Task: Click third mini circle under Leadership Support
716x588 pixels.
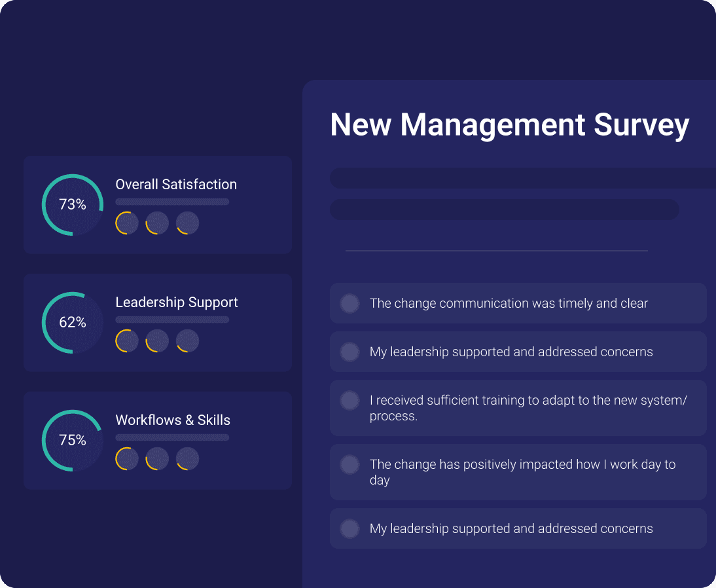Action: point(187,341)
